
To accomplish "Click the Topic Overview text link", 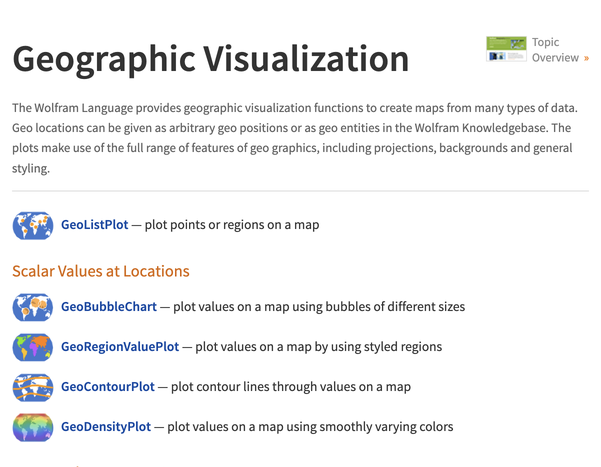I will click(x=553, y=50).
